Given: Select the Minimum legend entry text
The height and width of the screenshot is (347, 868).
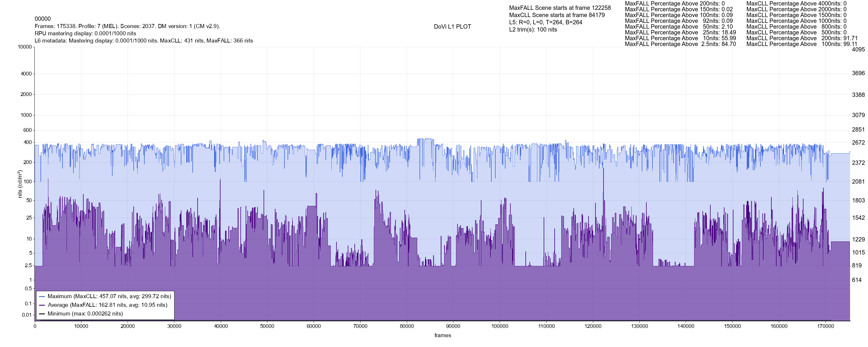Looking at the screenshot, I should point(85,314).
